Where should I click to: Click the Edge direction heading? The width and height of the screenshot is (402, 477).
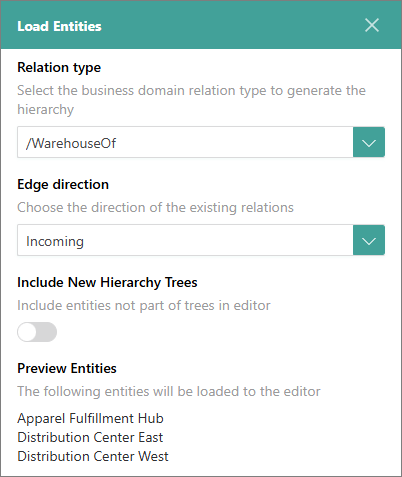click(63, 184)
